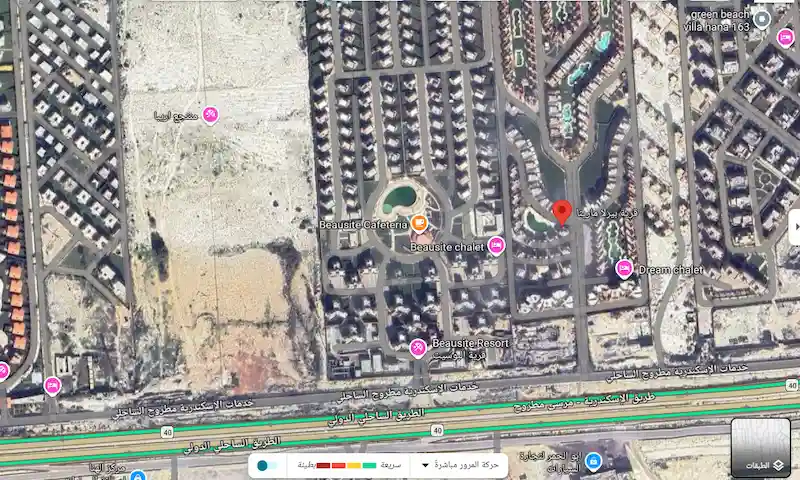This screenshot has width=800, height=480.
Task: Click the Dream chalet text label
Action: pos(671,270)
